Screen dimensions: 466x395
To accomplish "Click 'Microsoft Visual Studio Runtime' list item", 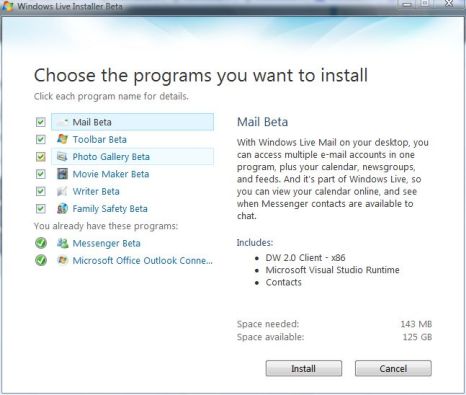I will point(332,270).
